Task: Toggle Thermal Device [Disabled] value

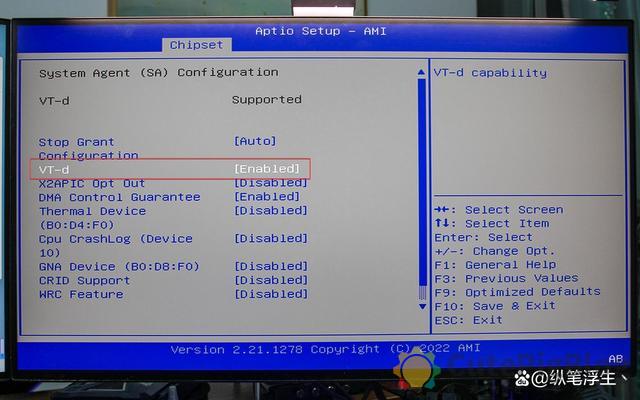Action: (271, 211)
